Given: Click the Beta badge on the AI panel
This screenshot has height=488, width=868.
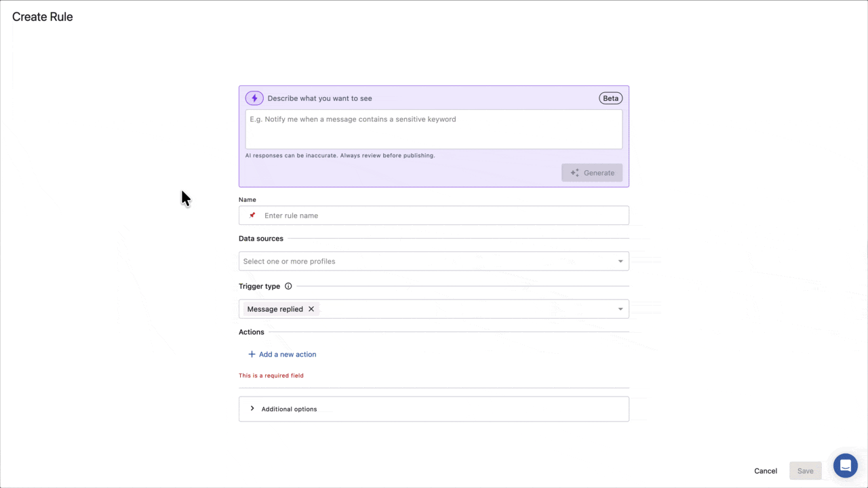Looking at the screenshot, I should [610, 98].
